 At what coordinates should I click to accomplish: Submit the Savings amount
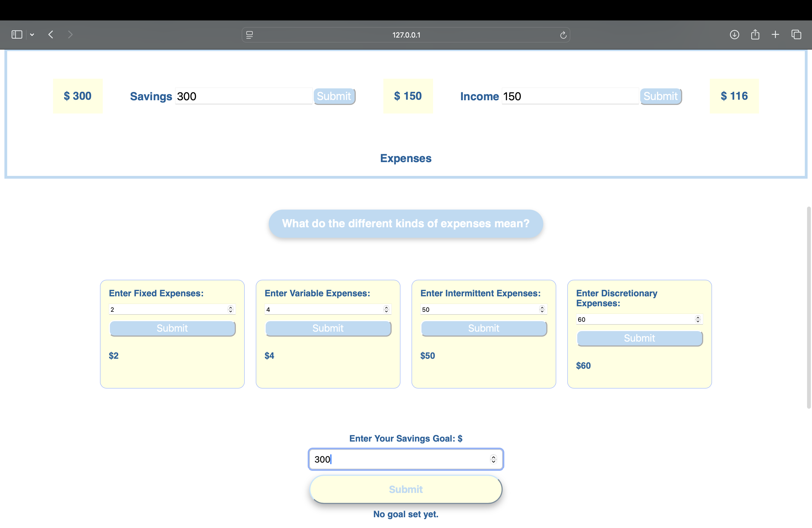334,96
